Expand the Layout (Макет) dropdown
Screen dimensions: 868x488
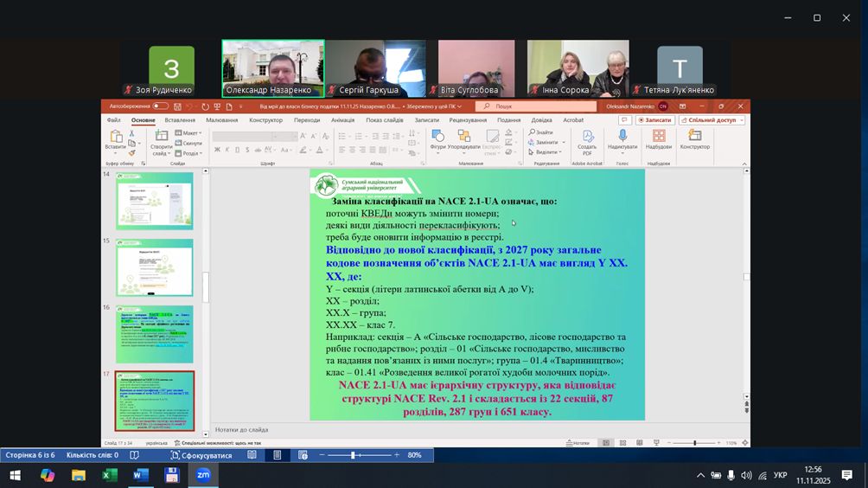pyautogui.click(x=190, y=133)
